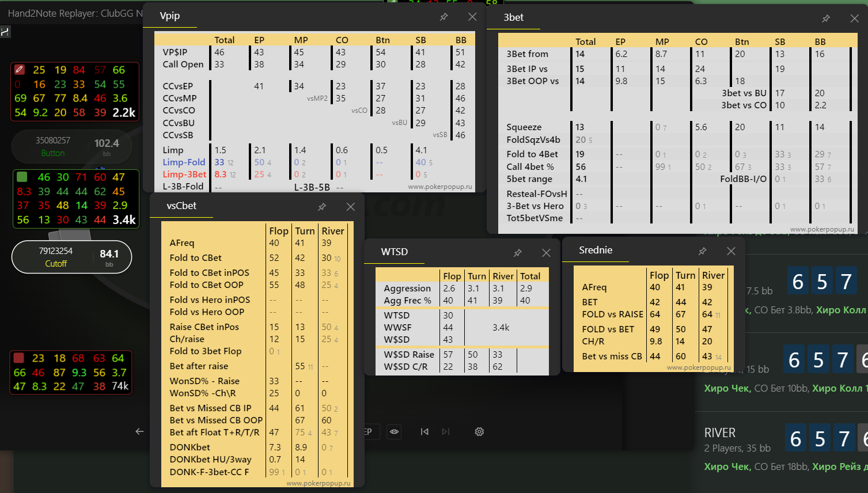The image size is (868, 493).
Task: Close the vsCbet popup
Action: click(351, 207)
